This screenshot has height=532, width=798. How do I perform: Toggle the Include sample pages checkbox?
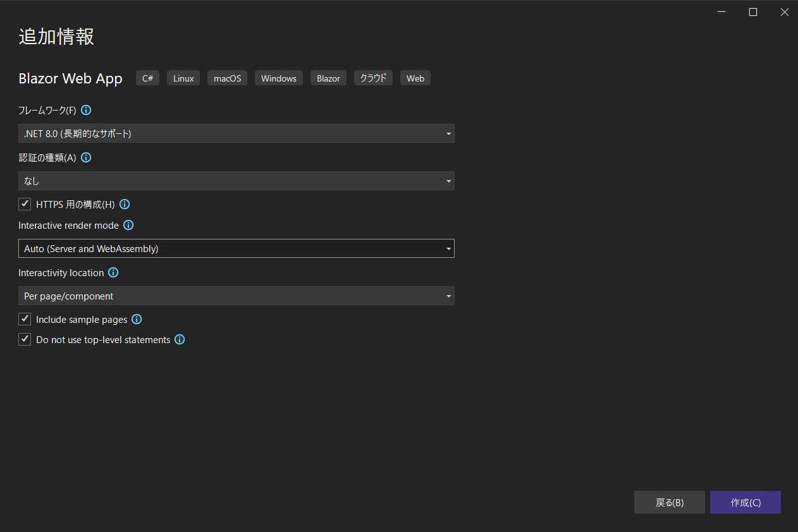(25, 319)
